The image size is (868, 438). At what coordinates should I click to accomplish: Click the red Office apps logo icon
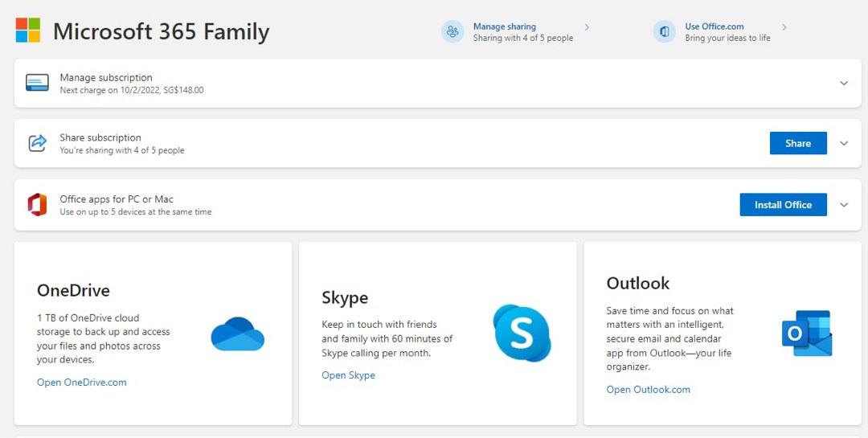(37, 204)
